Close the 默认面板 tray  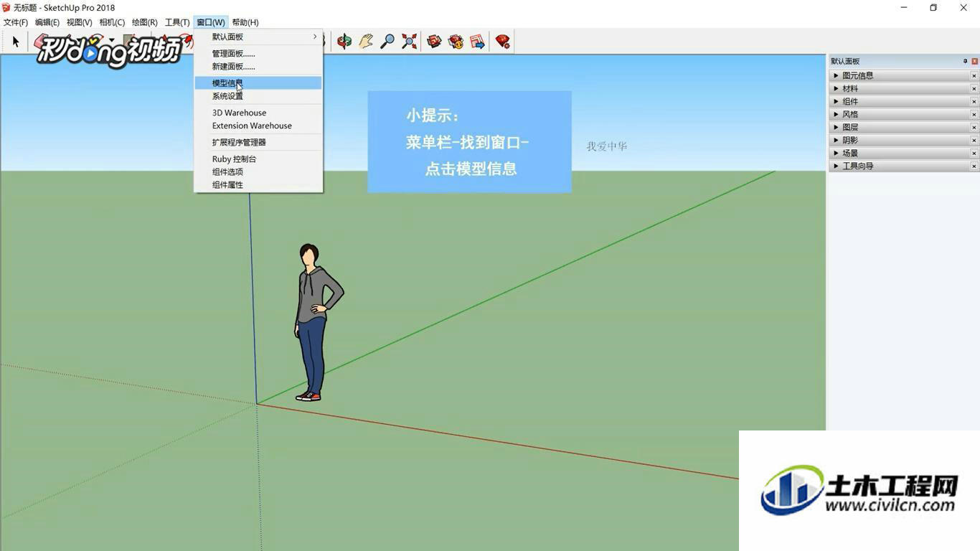tap(974, 61)
